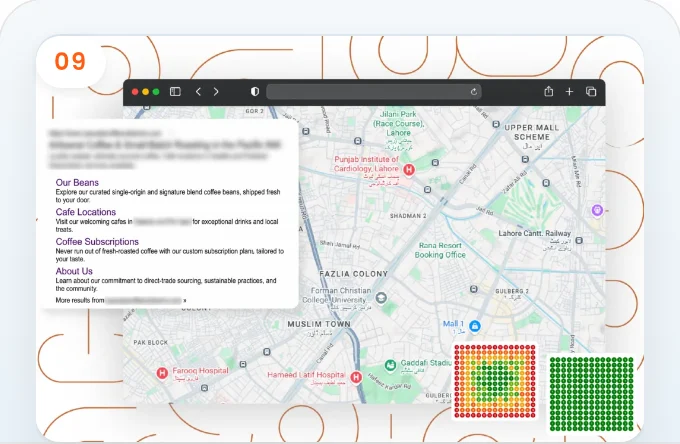Click the FAZLIA COLONY label

(x=353, y=274)
